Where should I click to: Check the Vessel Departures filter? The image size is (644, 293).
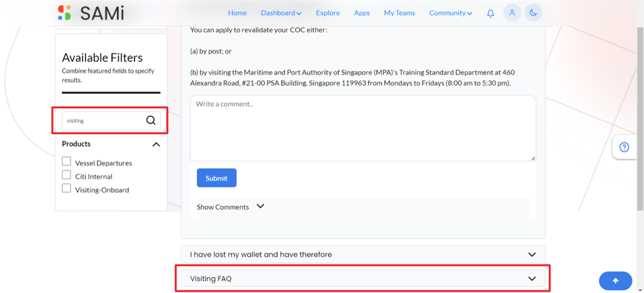coord(67,161)
